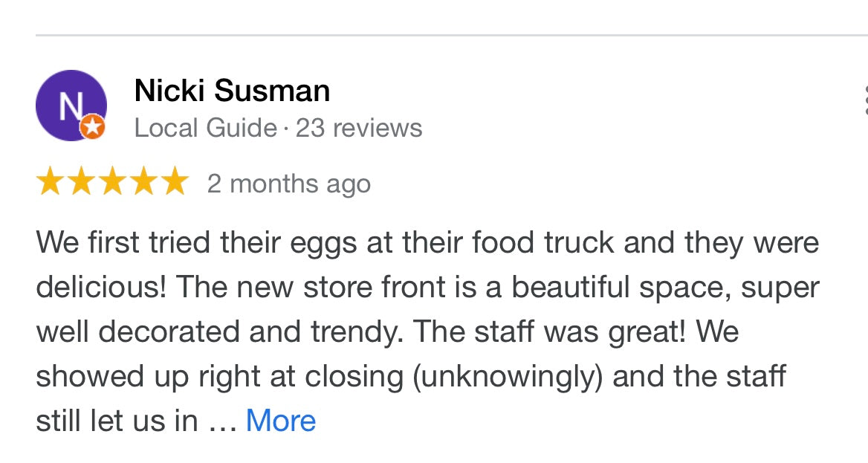Click review line starting showed up right
The image size is (868, 463).
(411, 377)
